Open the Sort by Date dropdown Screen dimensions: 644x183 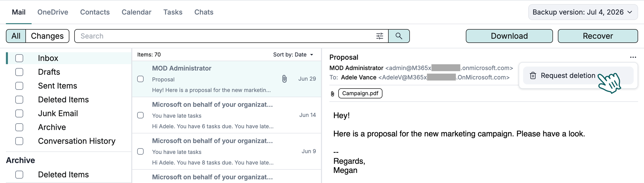coord(293,55)
